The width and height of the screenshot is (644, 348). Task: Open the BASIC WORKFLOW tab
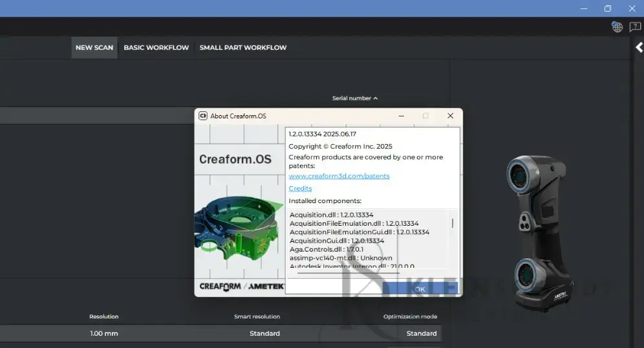156,47
